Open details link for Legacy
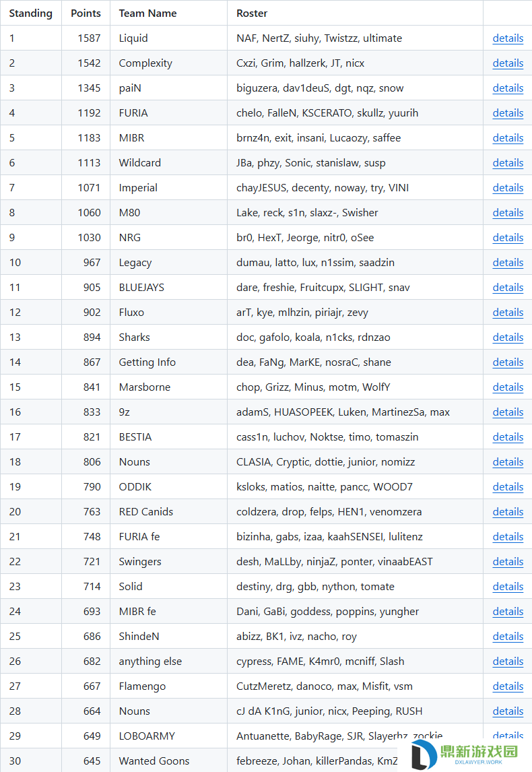532x772 pixels. pos(508,263)
